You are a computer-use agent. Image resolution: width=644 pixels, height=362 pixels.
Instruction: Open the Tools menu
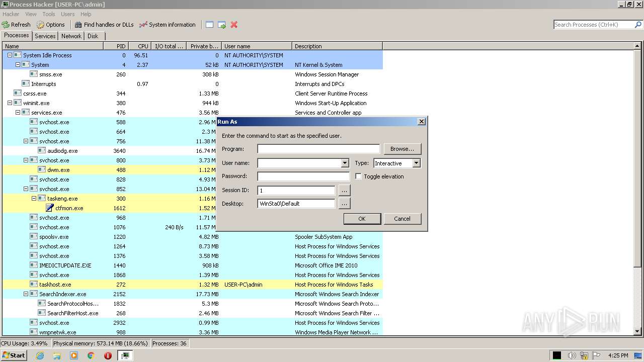[49, 14]
